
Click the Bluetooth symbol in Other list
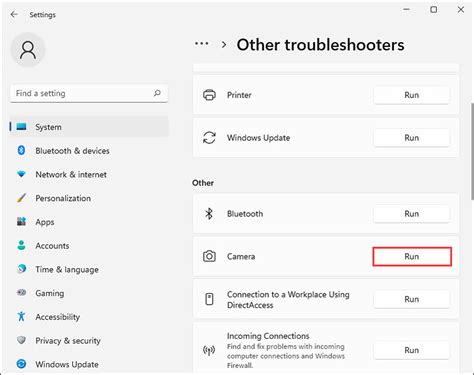tap(209, 214)
